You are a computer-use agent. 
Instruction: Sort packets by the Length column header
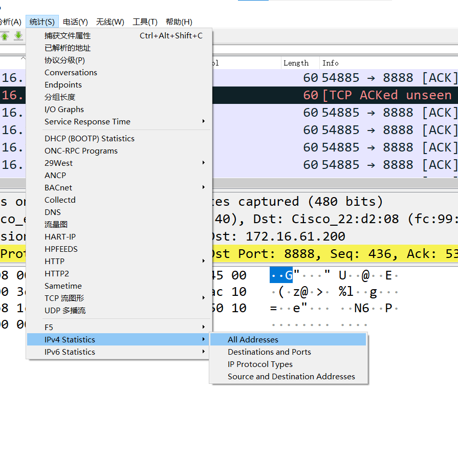point(296,63)
